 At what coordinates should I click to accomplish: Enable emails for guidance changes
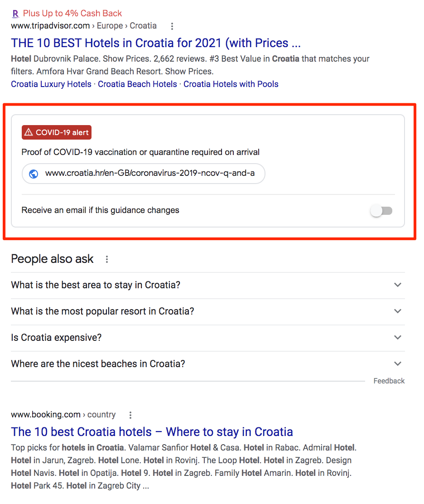click(x=381, y=210)
